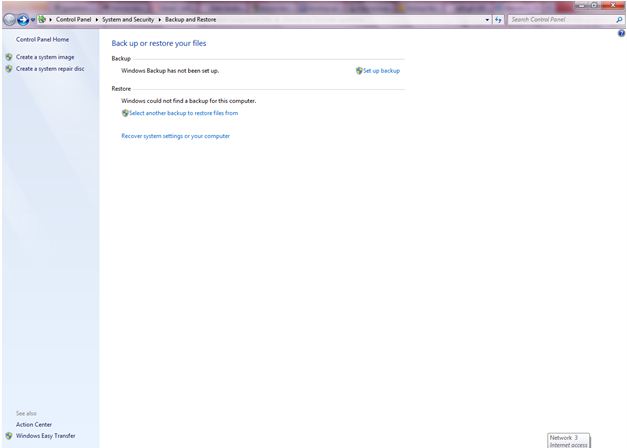Click the Control Panel icon in address bar
Screen dimensions: 627x448
tap(42, 19)
